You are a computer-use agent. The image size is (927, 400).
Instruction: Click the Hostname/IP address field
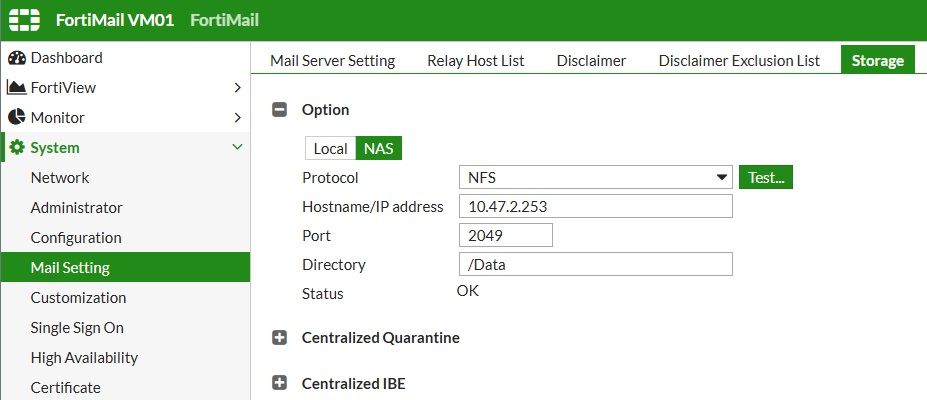coord(596,207)
